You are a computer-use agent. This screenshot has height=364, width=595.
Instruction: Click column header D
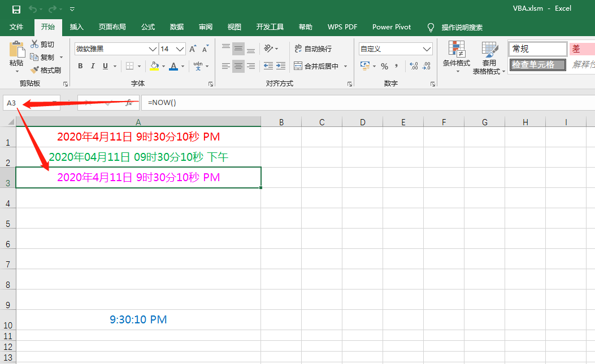click(362, 122)
